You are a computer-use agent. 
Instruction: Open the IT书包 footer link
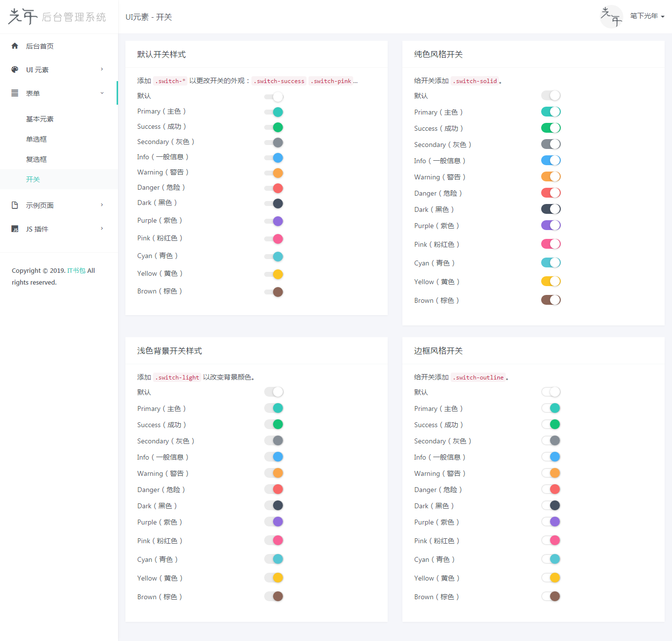76,270
